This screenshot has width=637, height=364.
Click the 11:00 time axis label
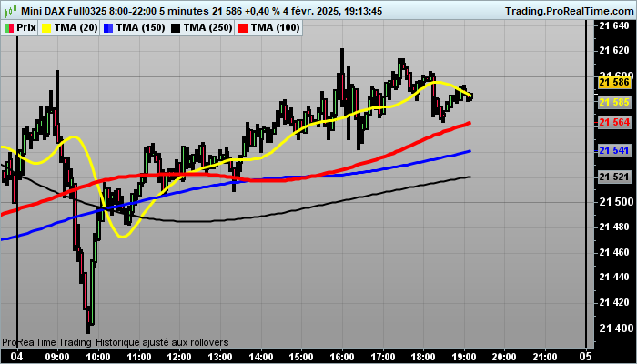139,356
